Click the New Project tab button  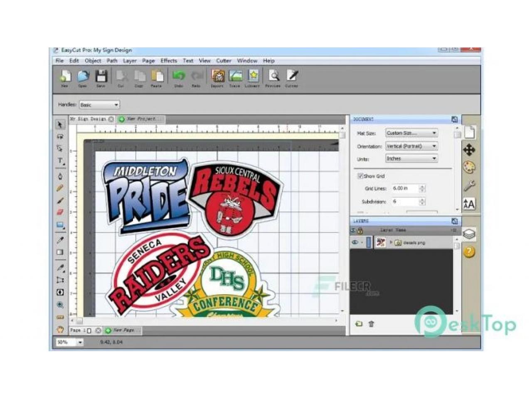click(x=141, y=119)
